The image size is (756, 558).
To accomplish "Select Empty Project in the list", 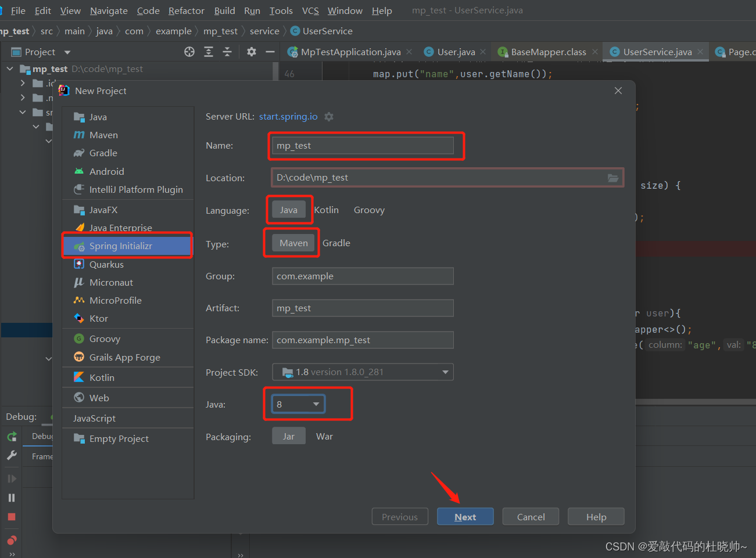I will (x=128, y=438).
